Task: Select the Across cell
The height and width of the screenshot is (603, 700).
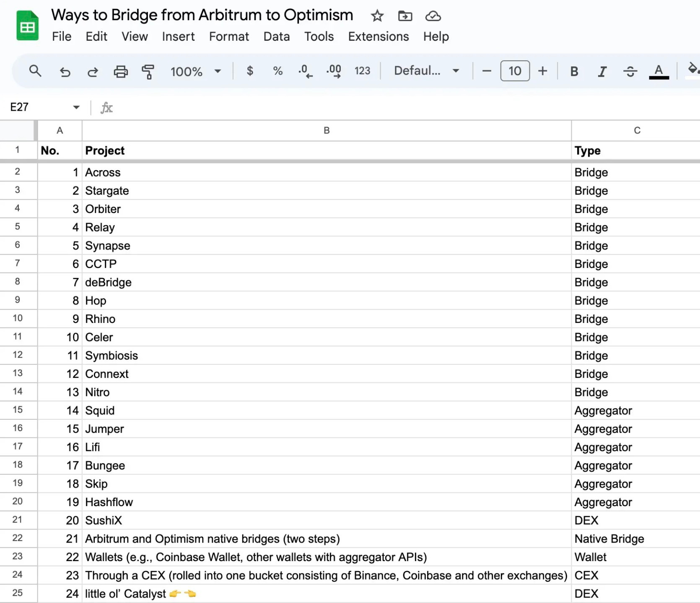Action: [327, 172]
